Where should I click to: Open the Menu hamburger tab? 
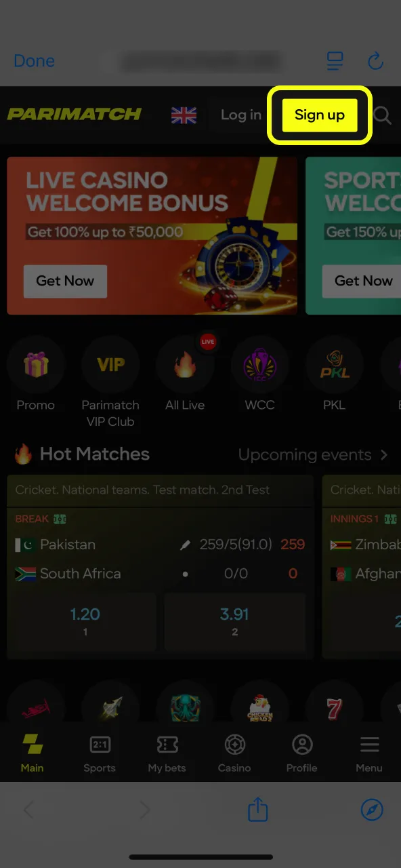pyautogui.click(x=369, y=753)
